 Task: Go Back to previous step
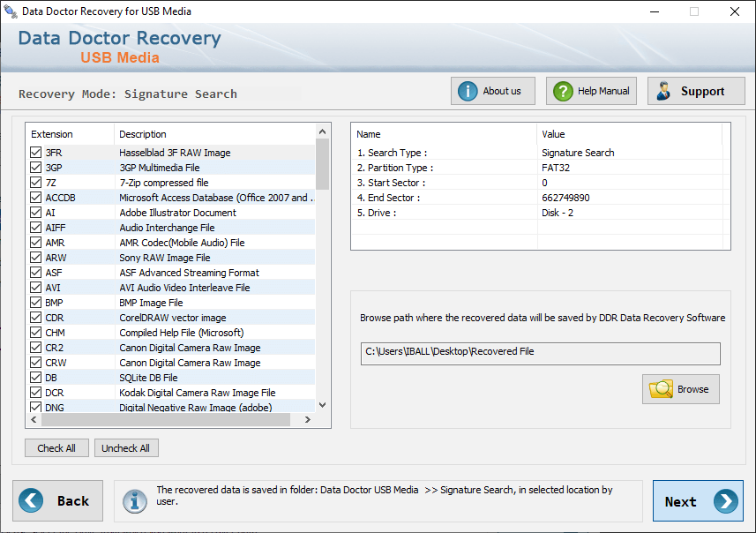(x=58, y=500)
